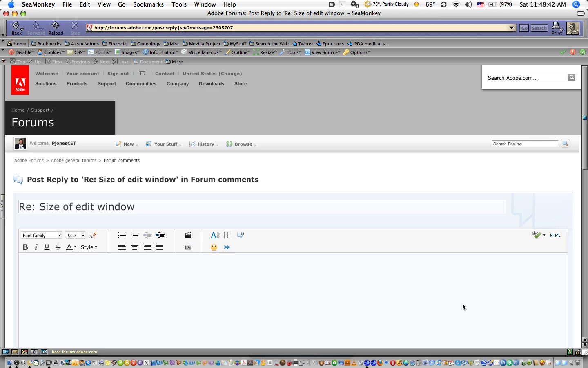The image size is (588, 368).
Task: Toggle italic formatting in the editor
Action: click(x=36, y=247)
